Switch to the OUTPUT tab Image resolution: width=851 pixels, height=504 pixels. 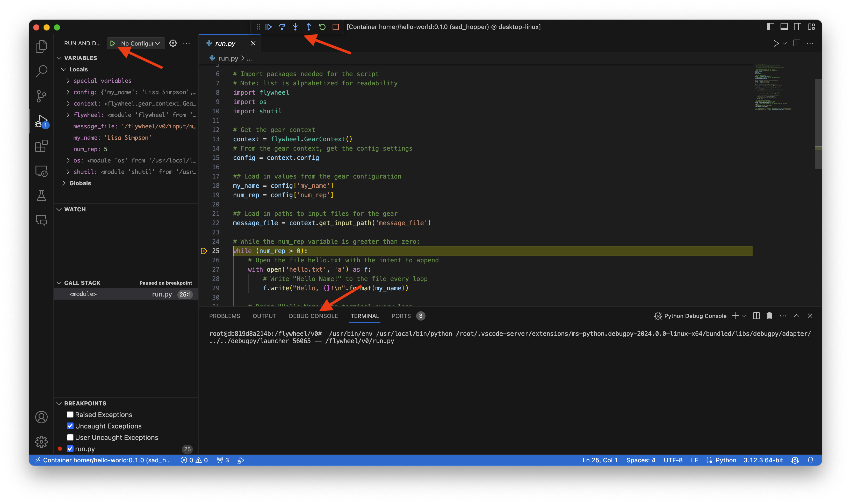pos(264,316)
